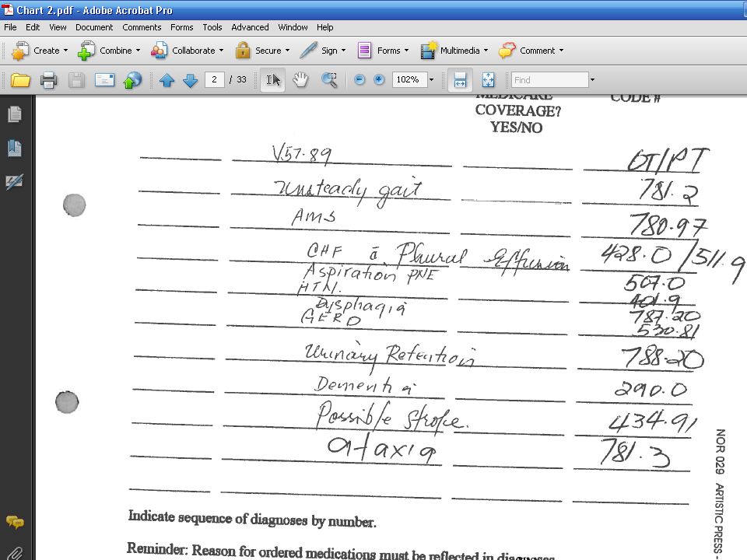Click the Multimedia film icon
The width and height of the screenshot is (747, 560).
429,51
